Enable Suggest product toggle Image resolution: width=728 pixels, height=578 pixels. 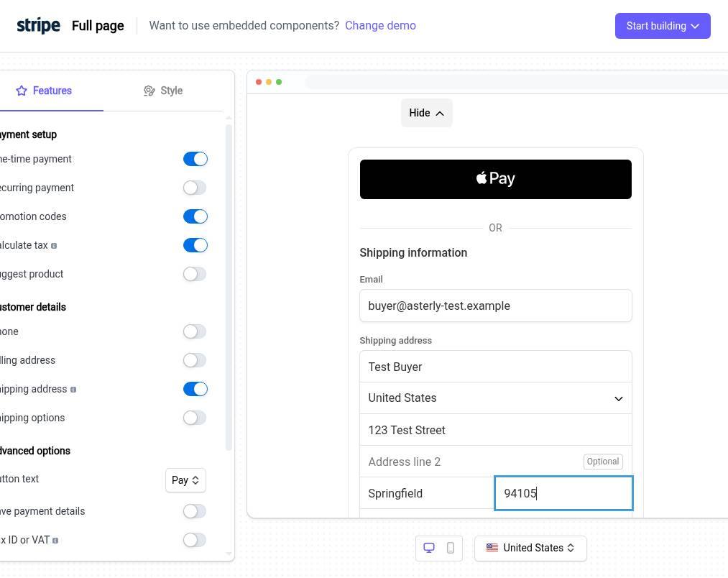195,274
